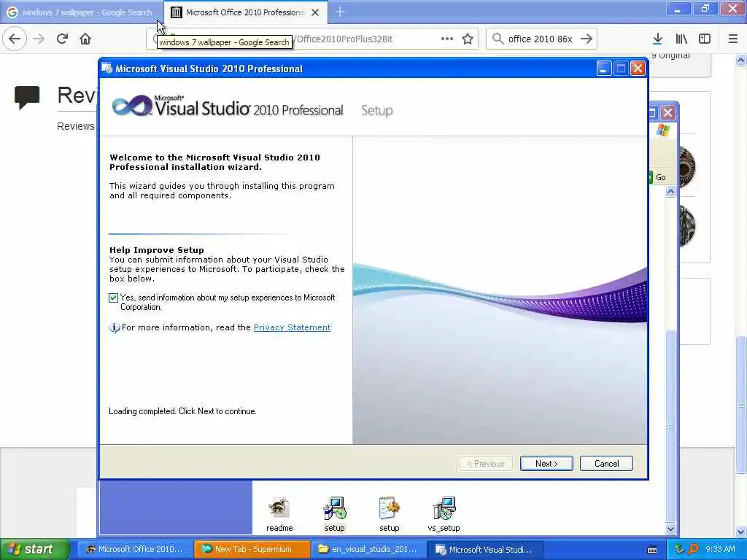Screen dimensions: 747x560
Task: Switch to Microsoft Visual Studio taskbar item
Action: [x=485, y=549]
